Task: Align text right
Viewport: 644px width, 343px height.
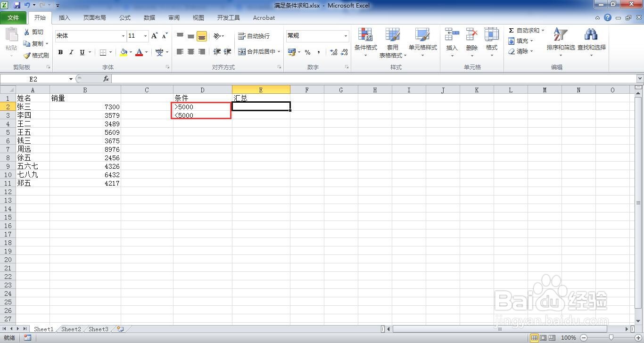Action: pyautogui.click(x=202, y=52)
